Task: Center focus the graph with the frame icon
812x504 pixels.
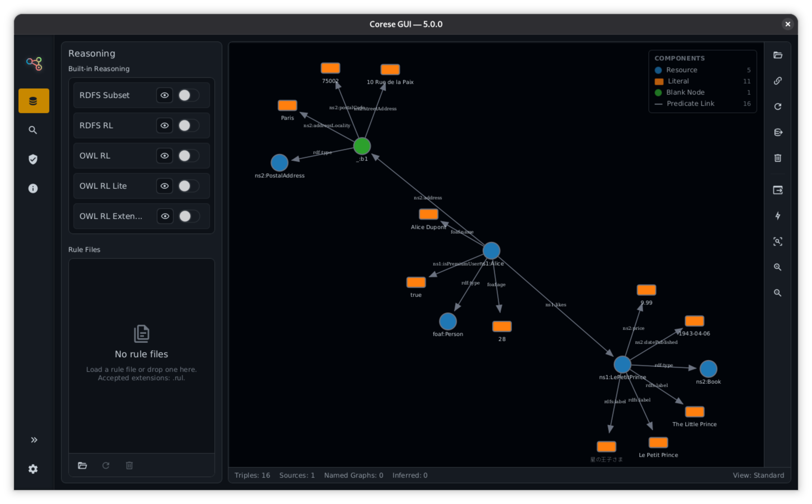Action: point(778,241)
